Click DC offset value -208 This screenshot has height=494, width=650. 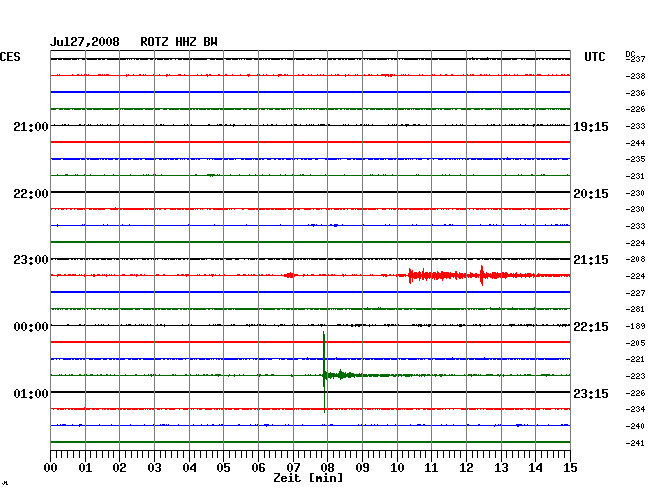[635, 259]
